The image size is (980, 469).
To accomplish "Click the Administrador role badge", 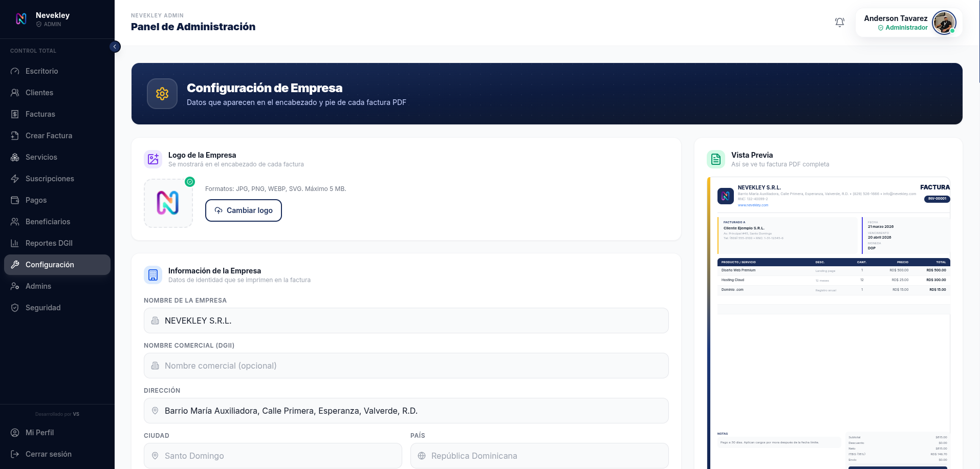I will [x=903, y=28].
